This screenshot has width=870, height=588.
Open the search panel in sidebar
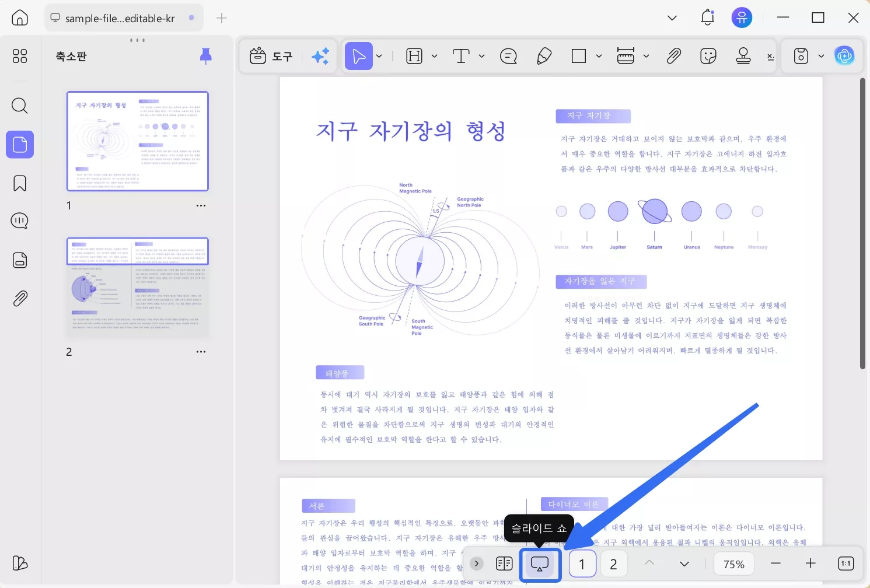(20, 106)
